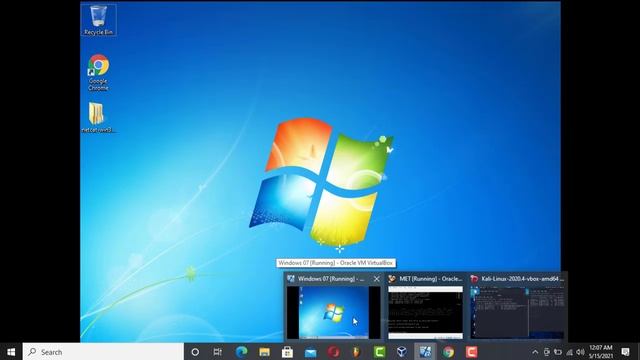Image resolution: width=640 pixels, height=360 pixels.
Task: Open VirtualBox Manager cube icon
Action: coord(402,352)
